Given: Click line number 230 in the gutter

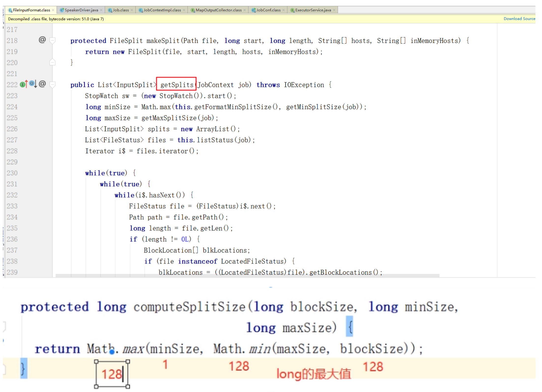Looking at the screenshot, I should point(12,173).
